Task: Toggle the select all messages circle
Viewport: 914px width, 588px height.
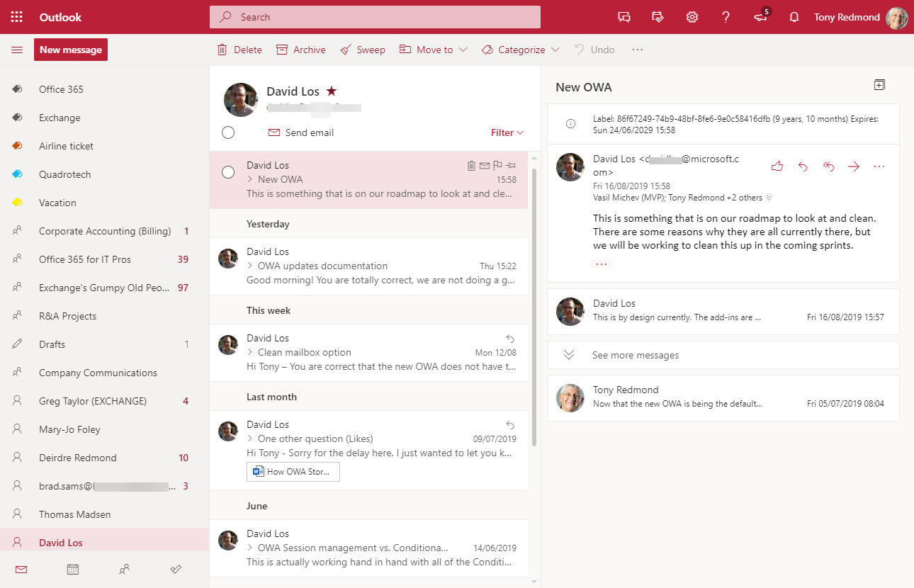Action: [x=228, y=132]
